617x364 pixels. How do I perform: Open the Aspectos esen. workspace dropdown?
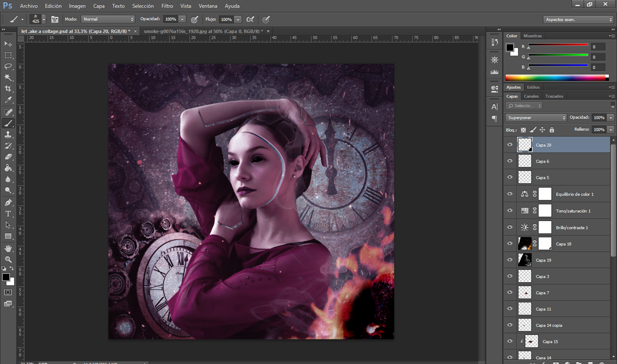578,20
